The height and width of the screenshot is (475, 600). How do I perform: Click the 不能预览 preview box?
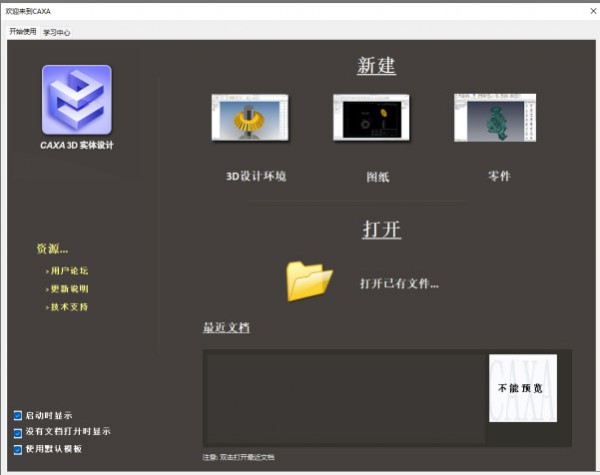coord(523,388)
